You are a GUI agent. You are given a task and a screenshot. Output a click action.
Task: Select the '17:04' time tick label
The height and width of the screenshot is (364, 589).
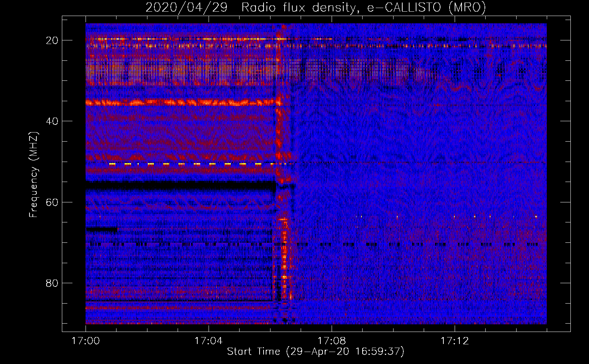(x=209, y=341)
